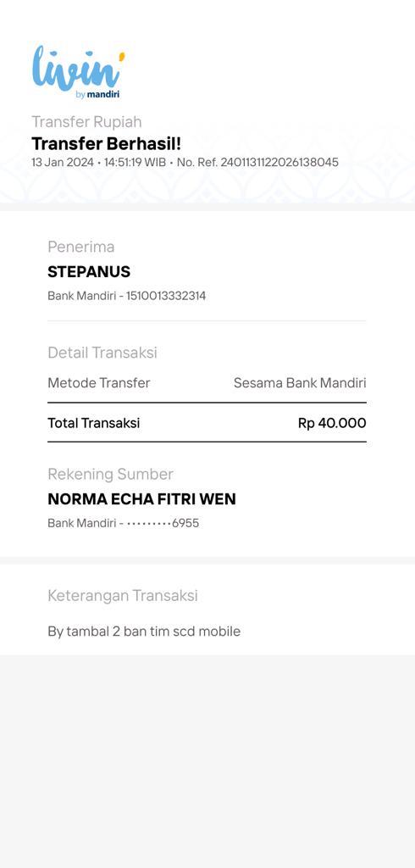
Task: Click the note 'By tambal 2 ban tim scd mobile'
Action: tap(144, 632)
